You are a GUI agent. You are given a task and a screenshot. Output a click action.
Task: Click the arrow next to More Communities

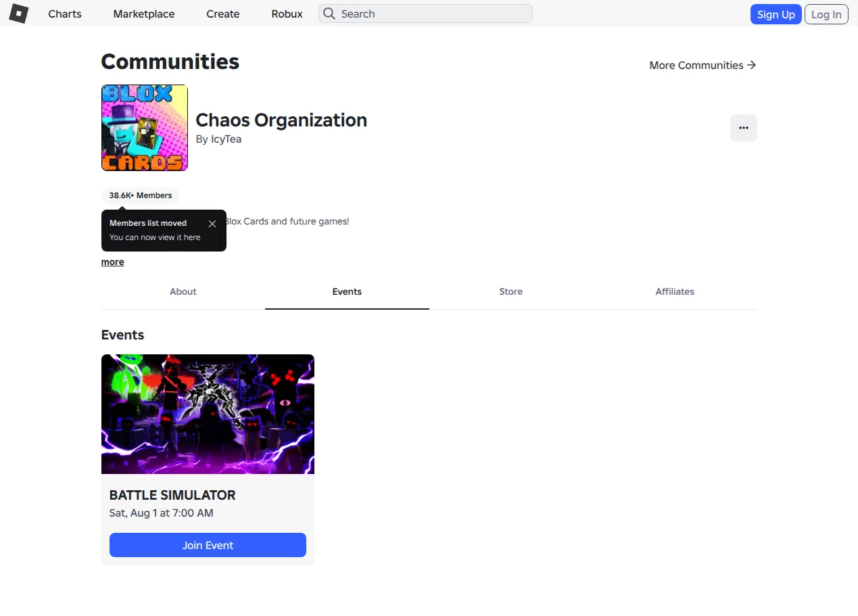751,65
